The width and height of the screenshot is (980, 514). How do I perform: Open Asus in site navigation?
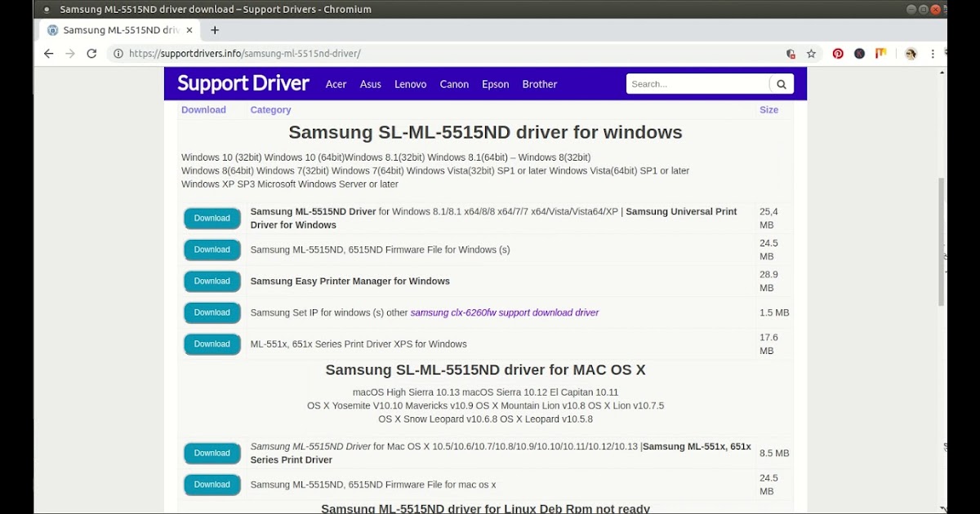tap(371, 84)
